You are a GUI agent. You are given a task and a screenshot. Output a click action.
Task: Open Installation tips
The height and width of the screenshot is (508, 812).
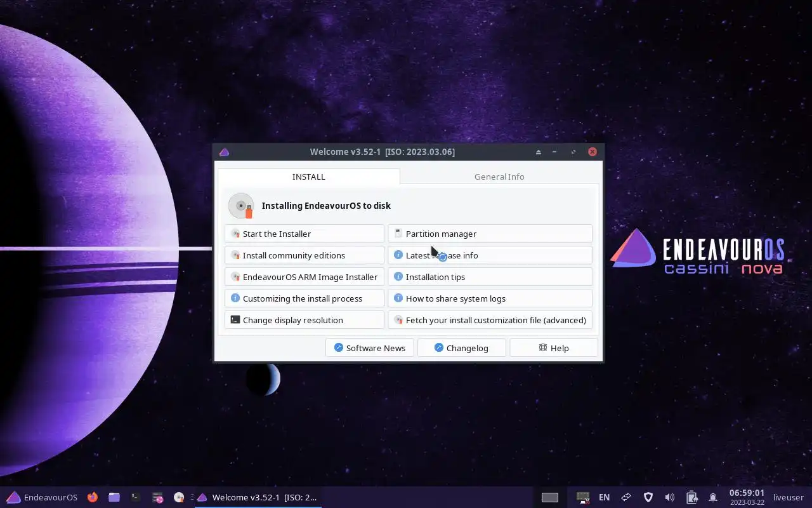click(x=490, y=277)
